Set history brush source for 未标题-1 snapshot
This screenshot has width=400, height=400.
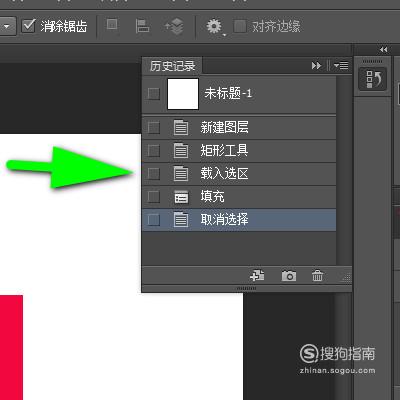tap(153, 94)
